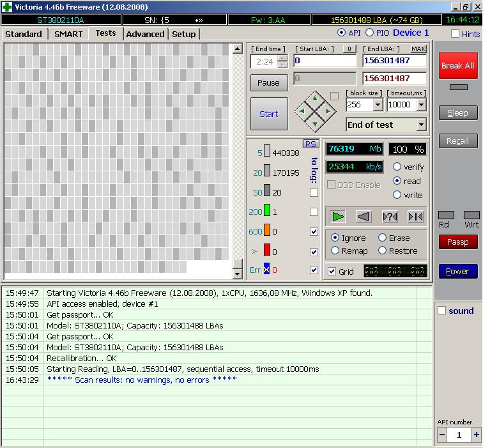This screenshot has width=490, height=448.
Task: Open the timeout ms dropdown
Action: 421,105
